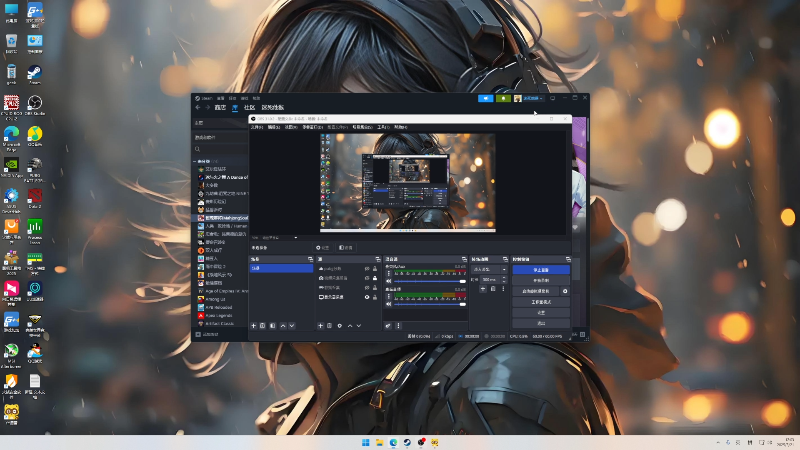Pop out the Controls dock icon

(568, 259)
